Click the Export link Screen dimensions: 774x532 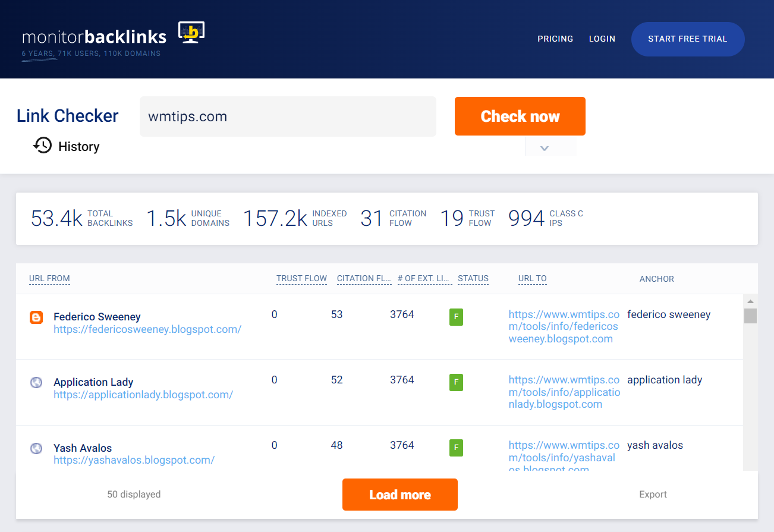pyautogui.click(x=653, y=494)
